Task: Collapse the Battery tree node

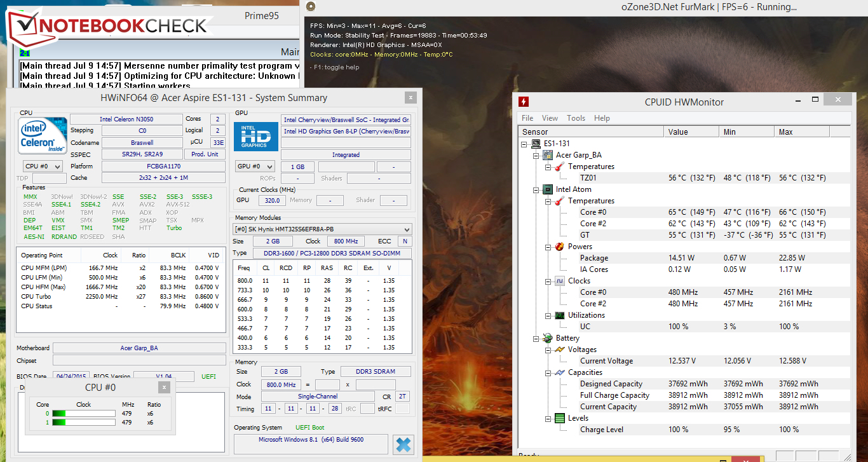Action: click(x=536, y=338)
